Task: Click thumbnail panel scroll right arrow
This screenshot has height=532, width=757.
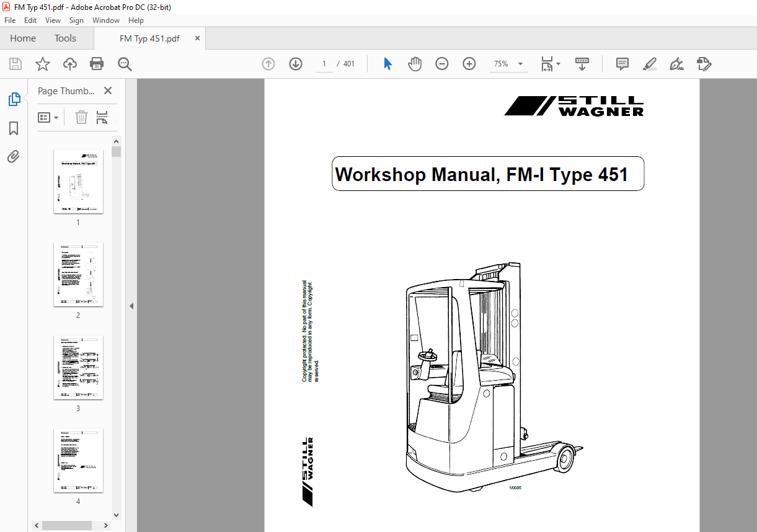Action: [x=107, y=525]
